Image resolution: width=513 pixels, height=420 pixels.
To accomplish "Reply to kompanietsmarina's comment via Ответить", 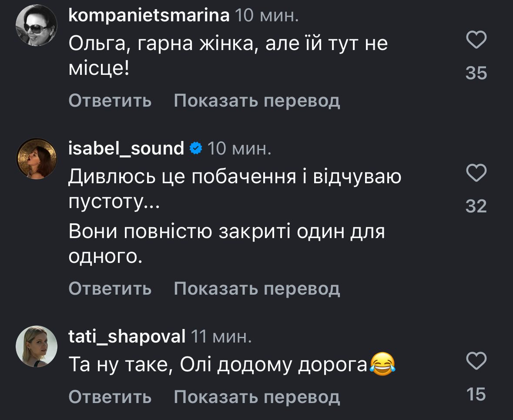I will 110,101.
